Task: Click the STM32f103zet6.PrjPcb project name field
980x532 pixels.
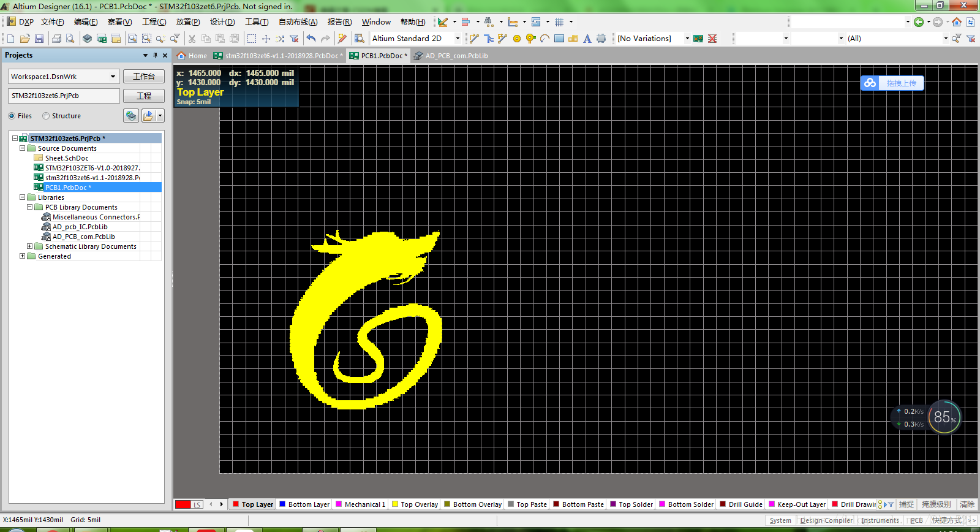Action: pyautogui.click(x=64, y=96)
